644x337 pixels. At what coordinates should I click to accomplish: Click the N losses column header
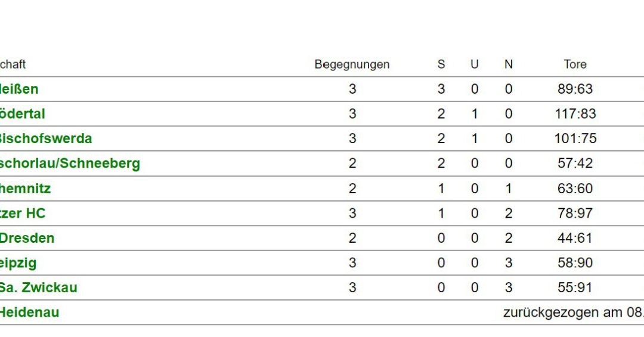[x=509, y=64]
